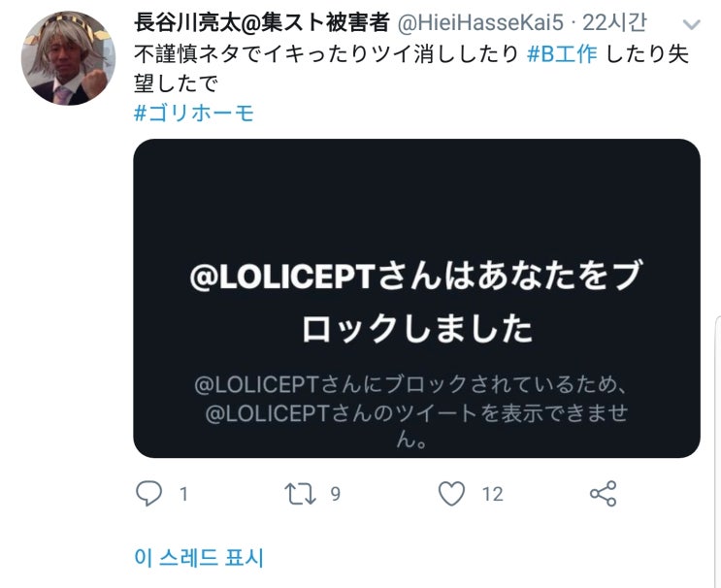Open the share icon menu
The image size is (721, 588).
[x=604, y=493]
